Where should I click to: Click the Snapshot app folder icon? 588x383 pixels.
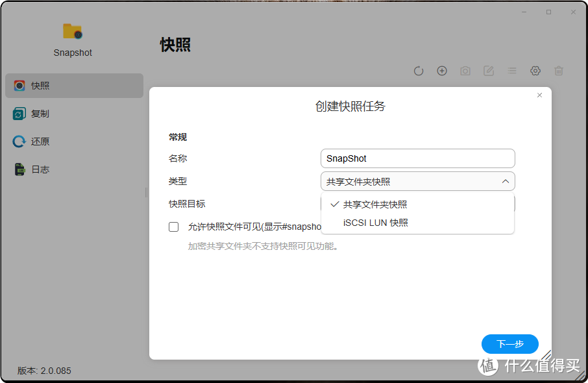[x=72, y=31]
